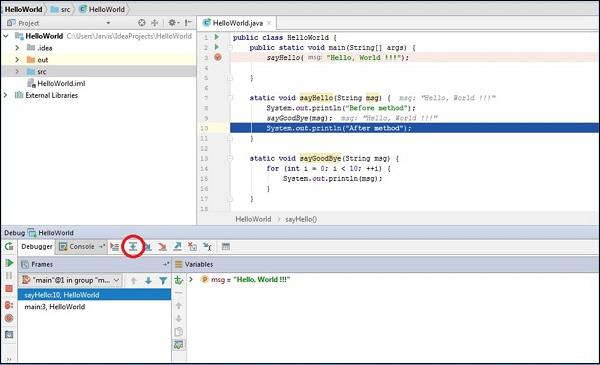Image resolution: width=600 pixels, height=365 pixels.
Task: Click the Evaluate Expression calculator icon
Action: (x=226, y=247)
